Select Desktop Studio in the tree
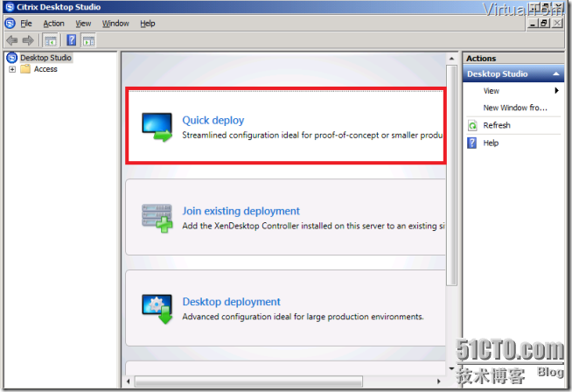 pyautogui.click(x=45, y=58)
